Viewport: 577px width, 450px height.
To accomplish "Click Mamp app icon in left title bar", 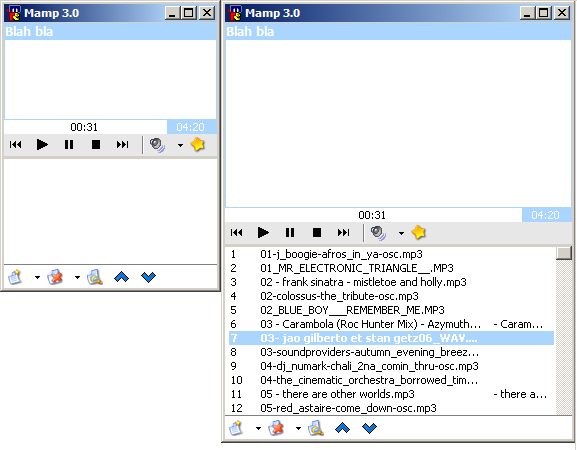I will pyautogui.click(x=14, y=13).
